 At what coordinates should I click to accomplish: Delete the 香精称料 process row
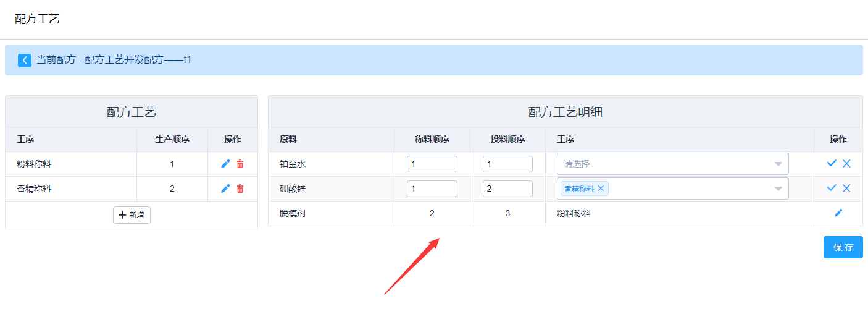coord(240,189)
